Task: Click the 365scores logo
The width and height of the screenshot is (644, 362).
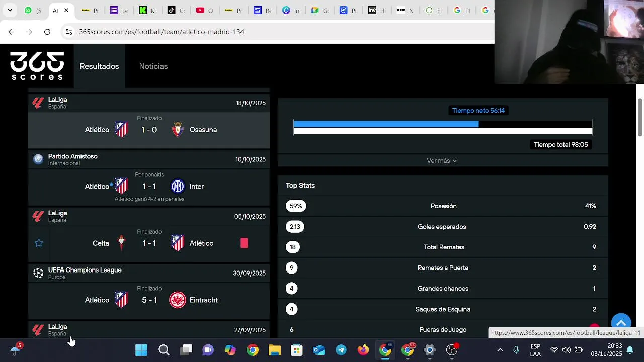Action: pos(37,66)
